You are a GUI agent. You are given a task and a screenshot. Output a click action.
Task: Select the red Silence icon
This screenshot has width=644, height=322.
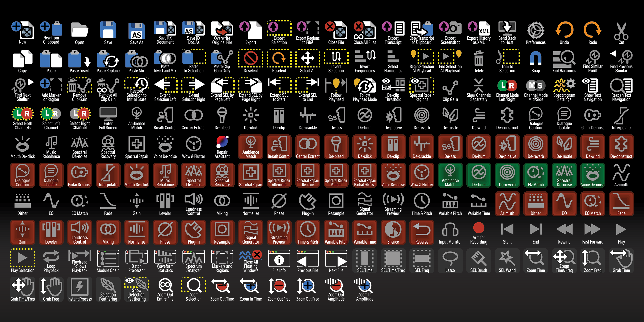click(393, 232)
